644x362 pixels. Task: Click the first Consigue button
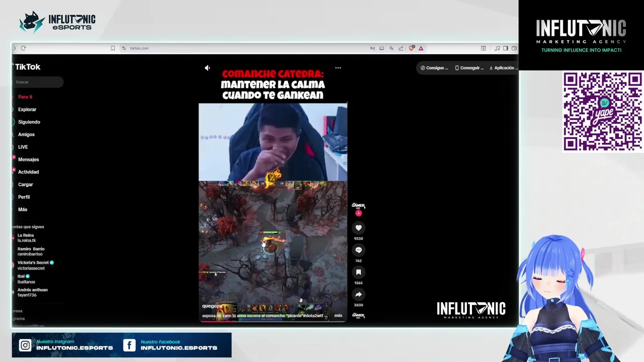(x=434, y=68)
